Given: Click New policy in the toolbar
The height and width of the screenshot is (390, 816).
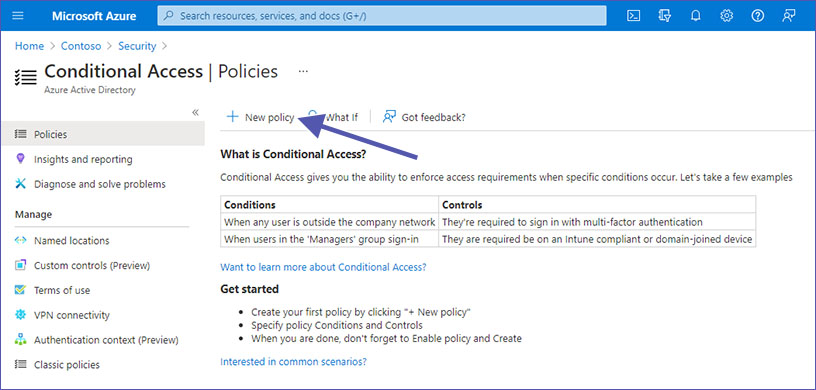Looking at the screenshot, I should pos(260,117).
